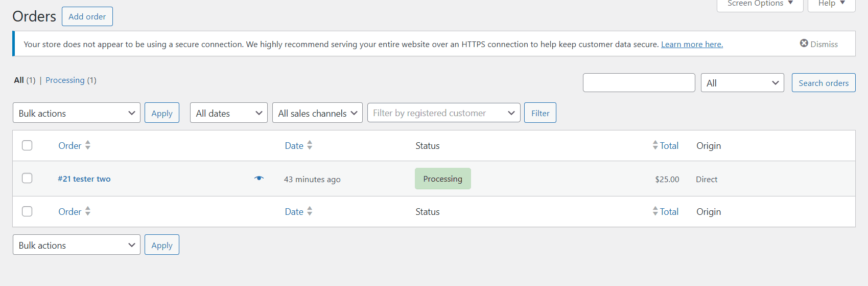Open the Learn more here link

tap(692, 45)
